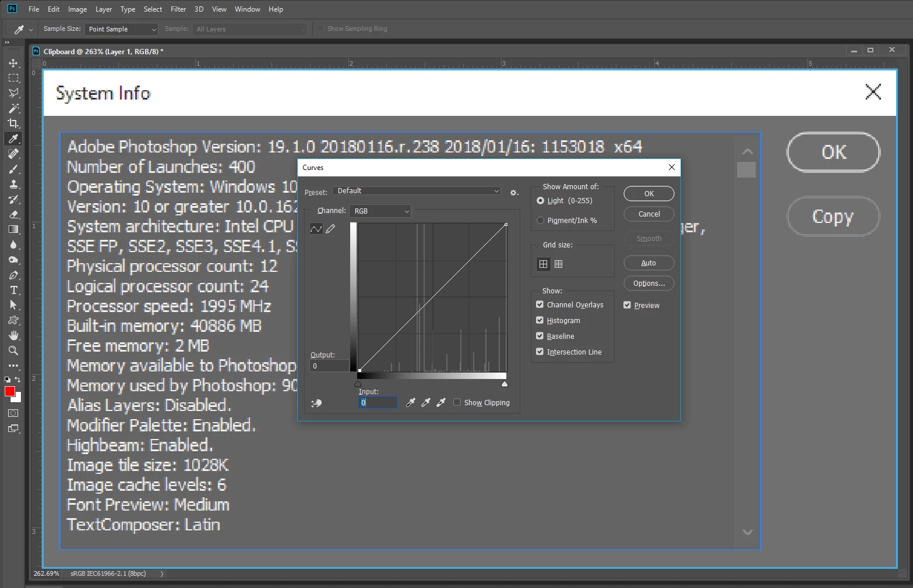Uncheck Channel Overlays checkbox
This screenshot has width=913, height=588.
[x=540, y=304]
